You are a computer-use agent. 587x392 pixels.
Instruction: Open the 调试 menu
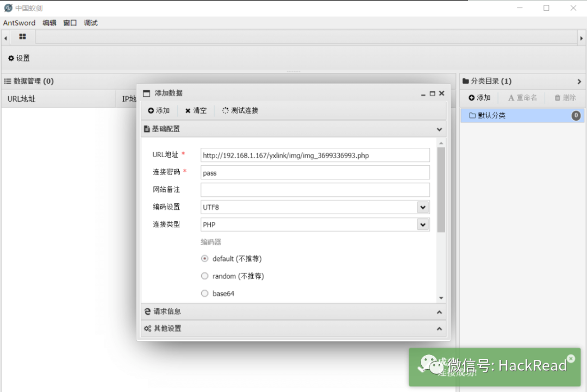[x=91, y=23]
